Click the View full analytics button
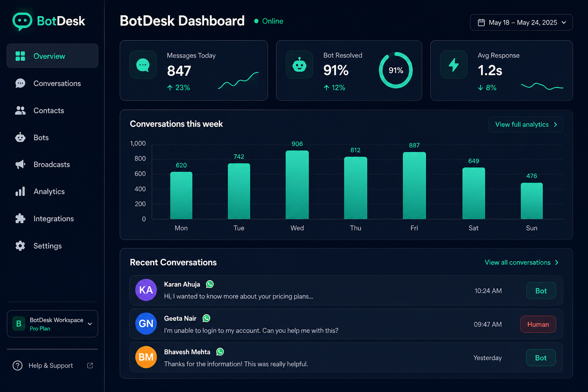The width and height of the screenshot is (588, 392). tap(526, 124)
